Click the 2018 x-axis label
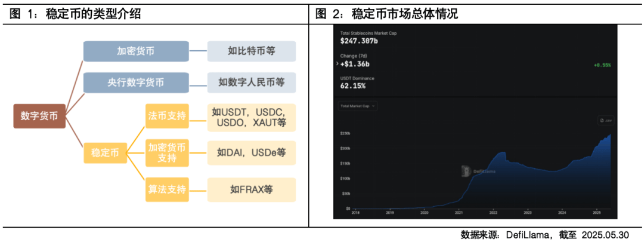 355,213
